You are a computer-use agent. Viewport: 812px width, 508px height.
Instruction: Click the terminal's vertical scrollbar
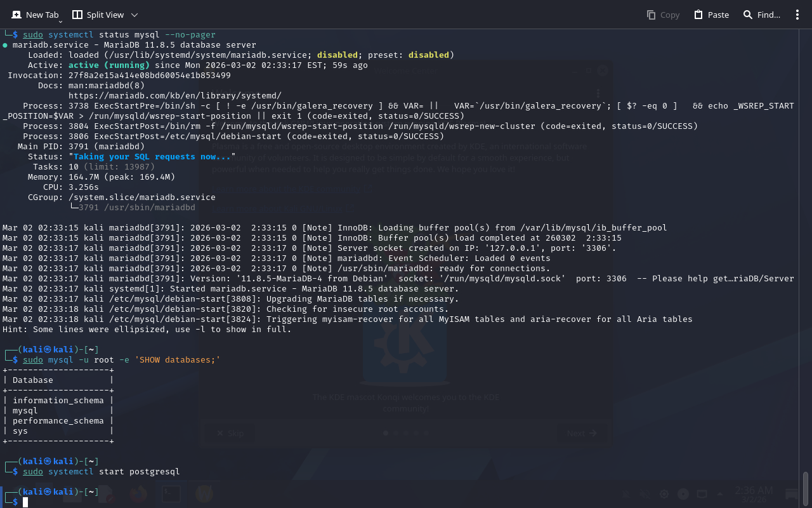806,489
